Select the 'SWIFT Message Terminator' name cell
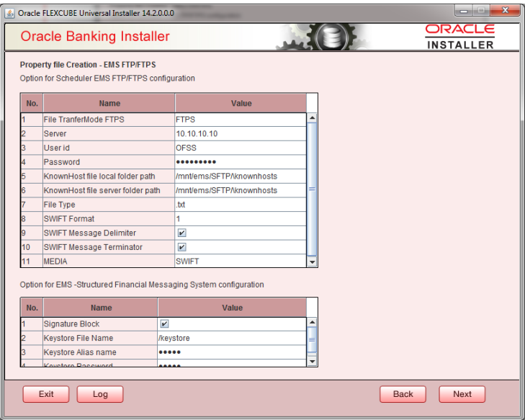 coord(109,247)
